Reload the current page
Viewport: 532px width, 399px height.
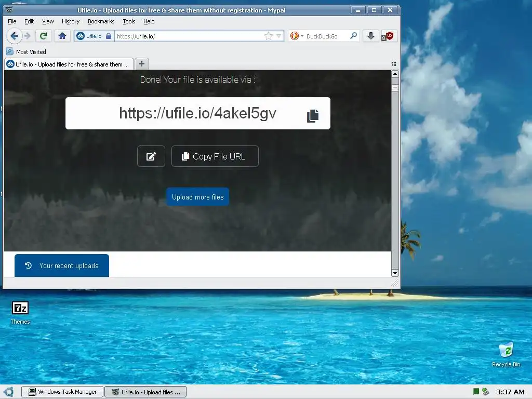pos(44,36)
